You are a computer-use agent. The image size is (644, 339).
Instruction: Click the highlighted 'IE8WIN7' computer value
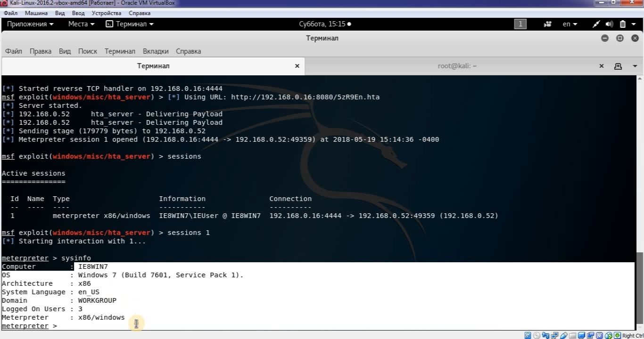93,266
